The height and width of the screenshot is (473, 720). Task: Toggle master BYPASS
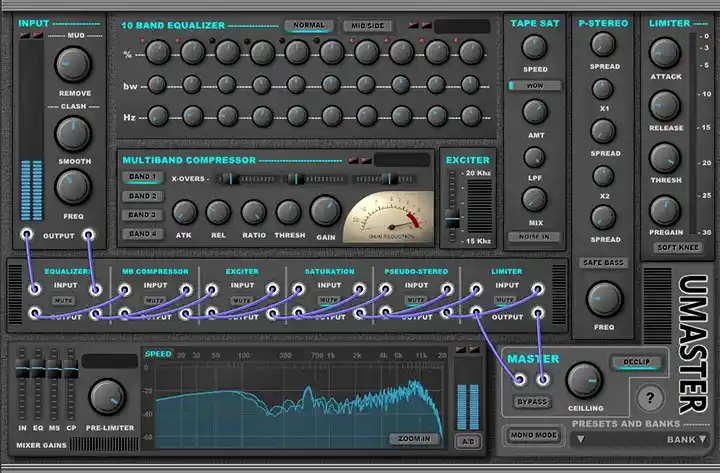coord(532,402)
